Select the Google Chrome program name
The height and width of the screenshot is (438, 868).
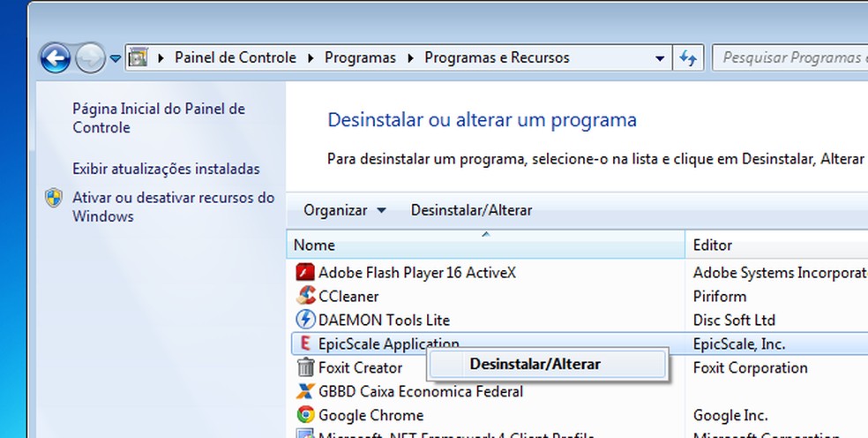point(370,415)
